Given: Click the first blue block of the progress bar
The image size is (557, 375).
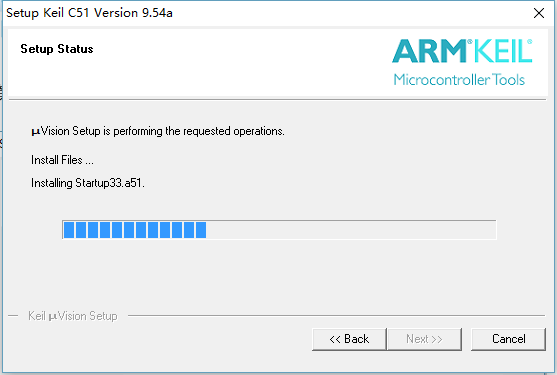Looking at the screenshot, I should [69, 230].
